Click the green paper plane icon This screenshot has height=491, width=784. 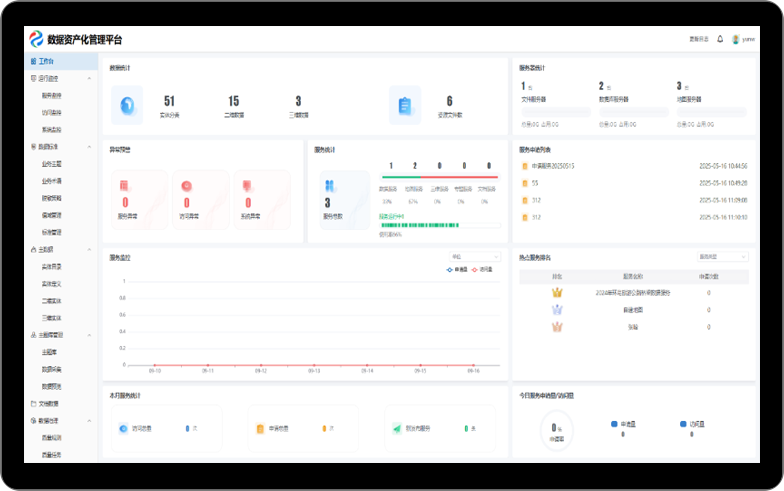click(x=397, y=428)
